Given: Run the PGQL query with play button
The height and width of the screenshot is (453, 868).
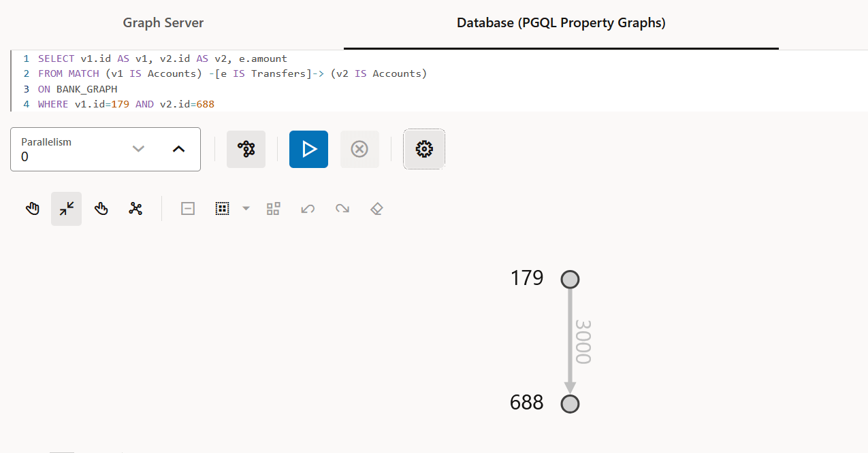Looking at the screenshot, I should coord(308,149).
